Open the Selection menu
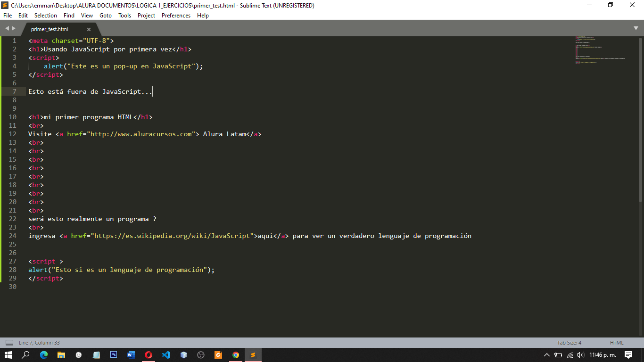 point(46,16)
